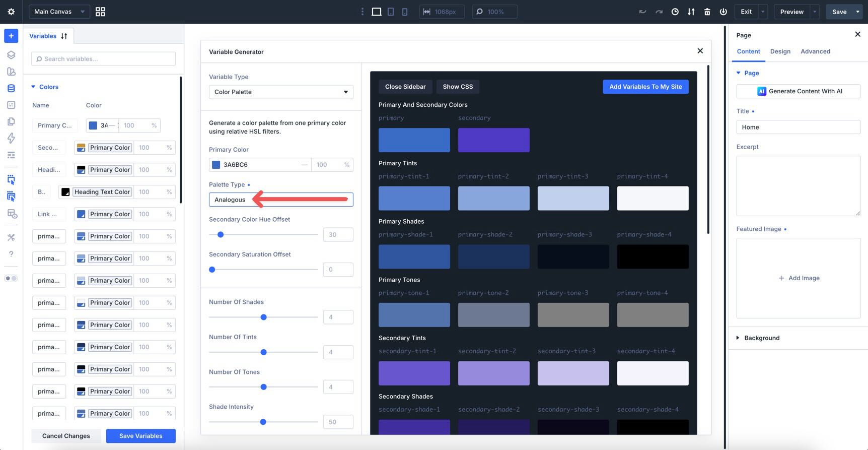Switch to desktop view icon
The image size is (868, 450).
point(376,12)
